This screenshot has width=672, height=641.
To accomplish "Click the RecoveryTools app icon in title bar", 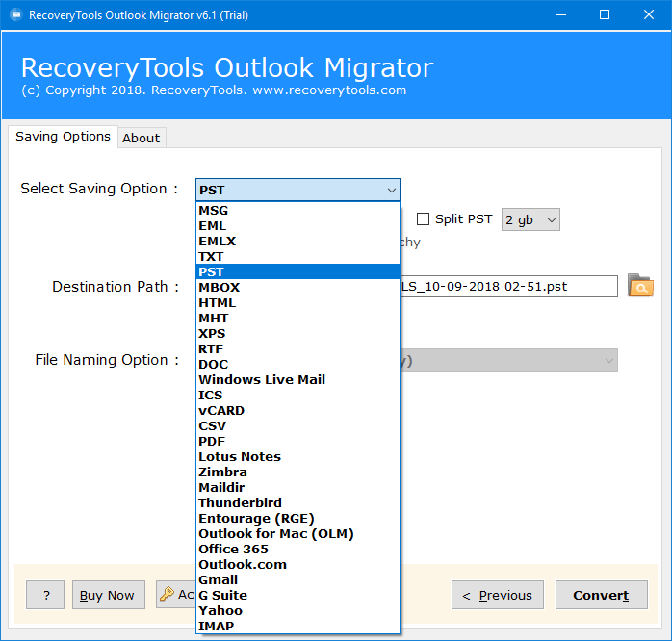I will (16, 15).
